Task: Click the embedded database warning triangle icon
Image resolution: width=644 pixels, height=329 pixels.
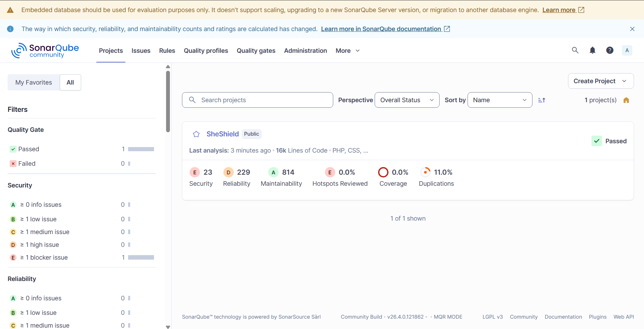Action: tap(10, 10)
